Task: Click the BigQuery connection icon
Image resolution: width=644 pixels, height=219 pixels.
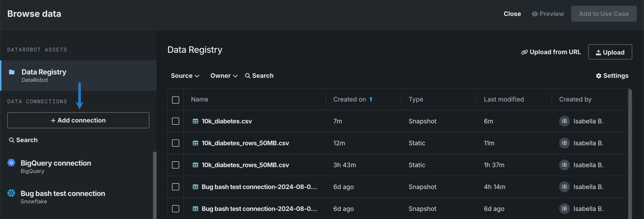Action: point(12,163)
